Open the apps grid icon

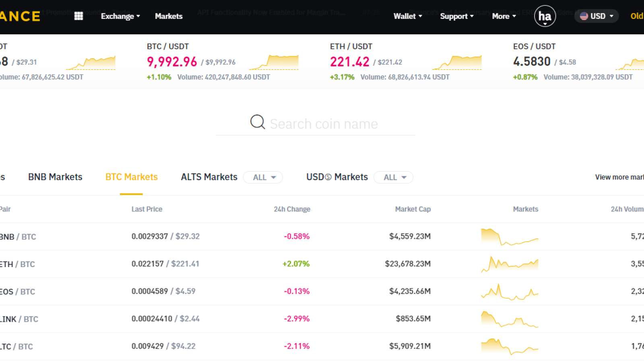(78, 16)
